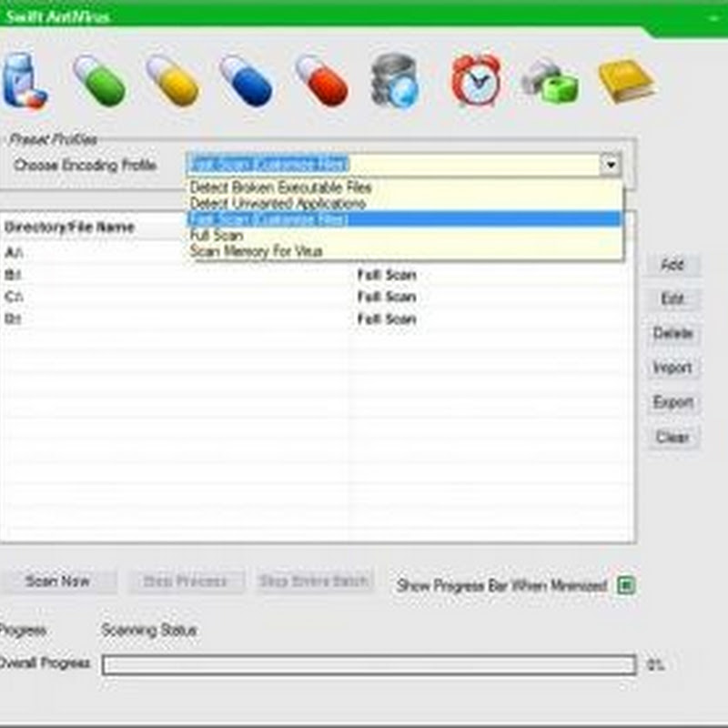The height and width of the screenshot is (728, 728).
Task: Click the Choose Encoding Profile label
Action: (85, 165)
